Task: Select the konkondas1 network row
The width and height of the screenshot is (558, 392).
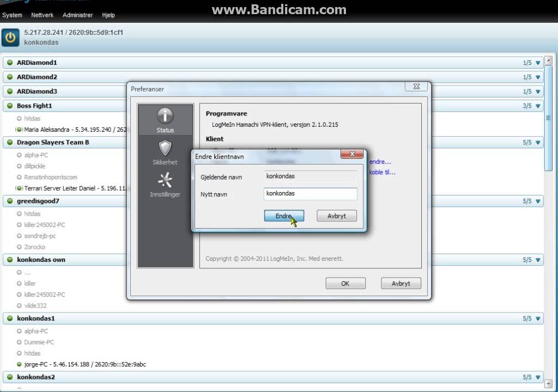Action: (x=273, y=318)
